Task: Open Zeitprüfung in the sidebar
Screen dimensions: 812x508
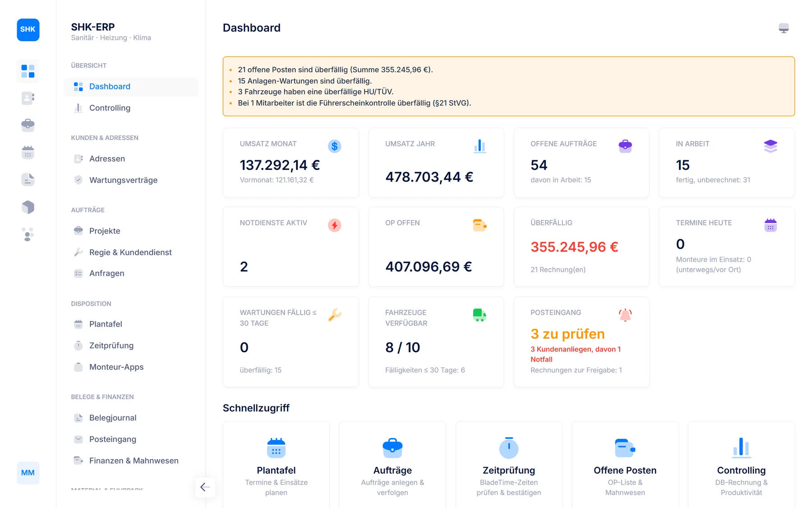Action: pyautogui.click(x=131, y=345)
